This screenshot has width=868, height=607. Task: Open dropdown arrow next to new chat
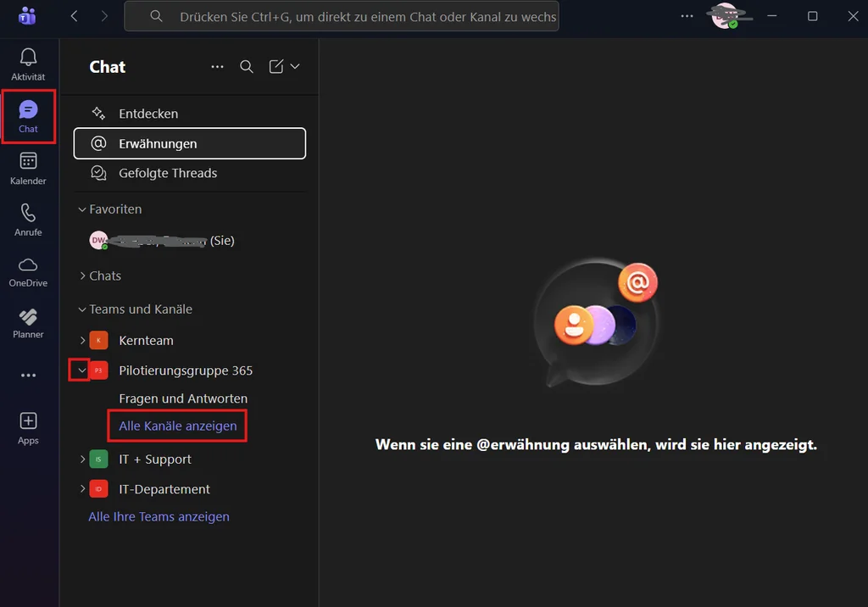click(295, 67)
